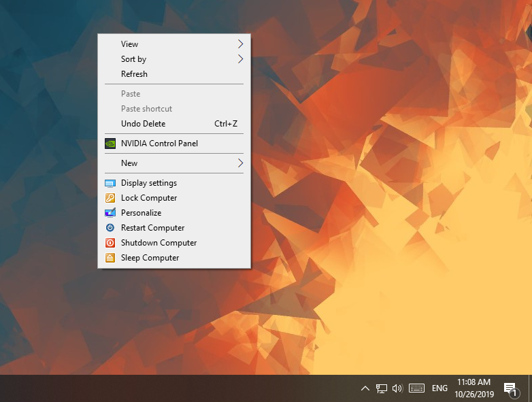Open the Sort by menu entry

click(x=174, y=59)
